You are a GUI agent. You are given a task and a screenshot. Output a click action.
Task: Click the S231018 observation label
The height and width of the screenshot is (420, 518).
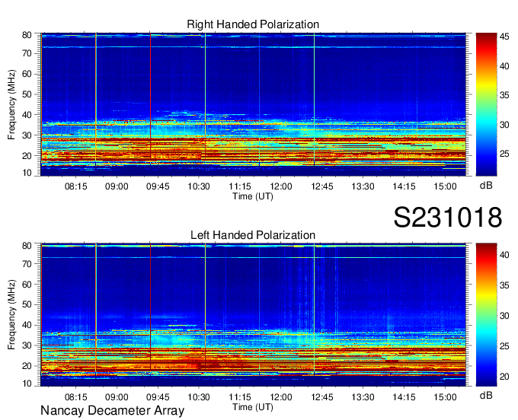coord(448,217)
